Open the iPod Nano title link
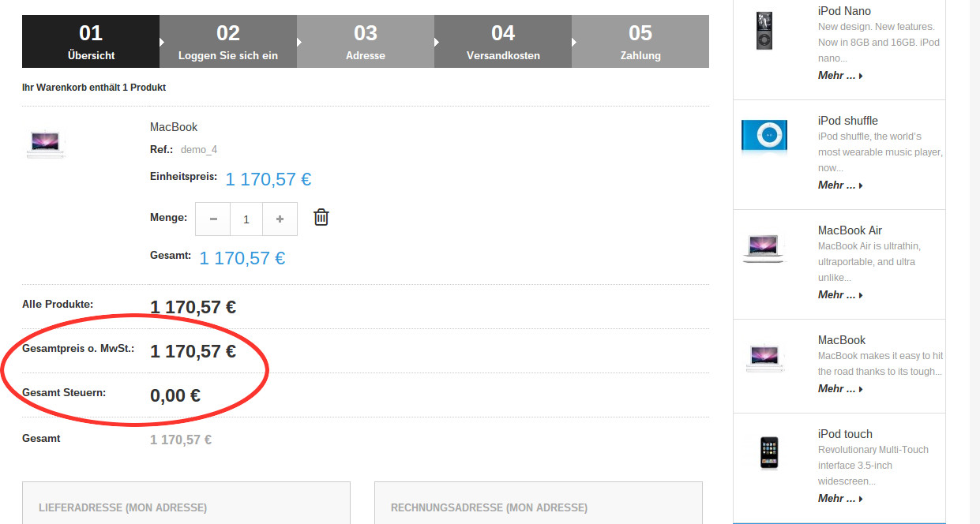980x524 pixels. point(844,11)
